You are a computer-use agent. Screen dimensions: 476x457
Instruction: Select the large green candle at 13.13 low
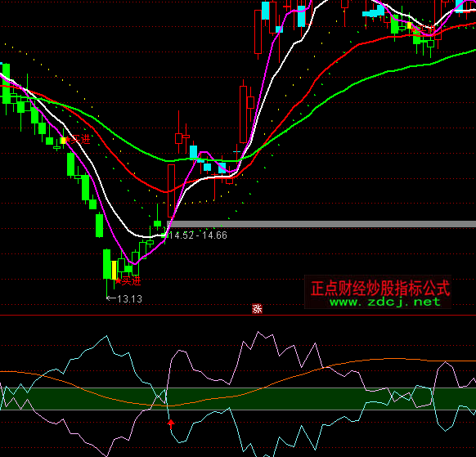pos(107,264)
